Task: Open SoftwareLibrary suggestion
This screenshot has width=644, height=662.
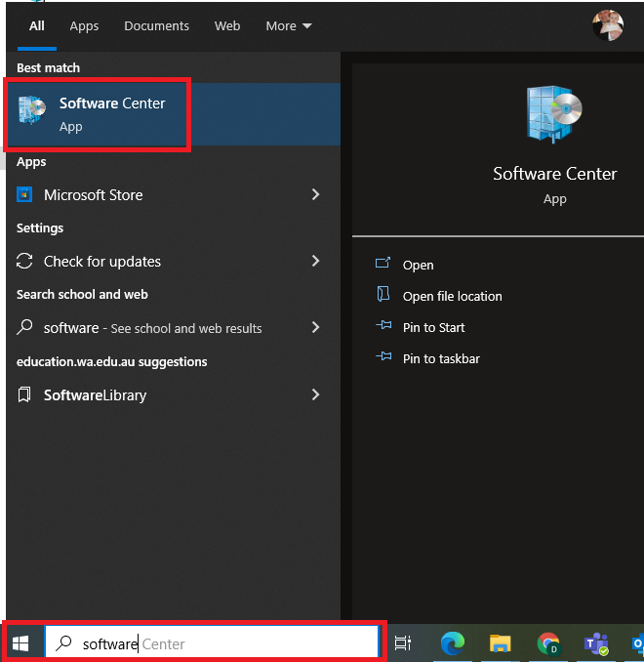Action: click(174, 394)
